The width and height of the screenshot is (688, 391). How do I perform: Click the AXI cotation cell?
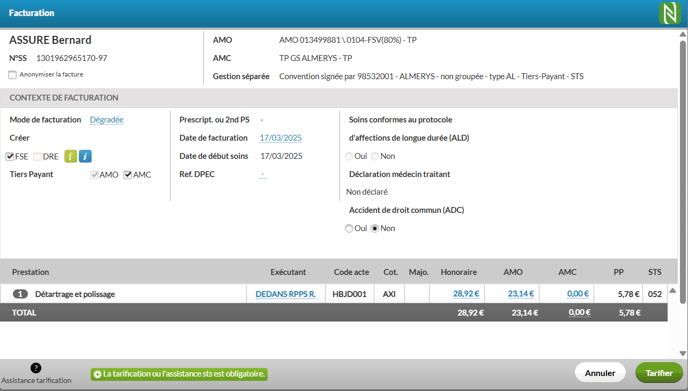(389, 294)
